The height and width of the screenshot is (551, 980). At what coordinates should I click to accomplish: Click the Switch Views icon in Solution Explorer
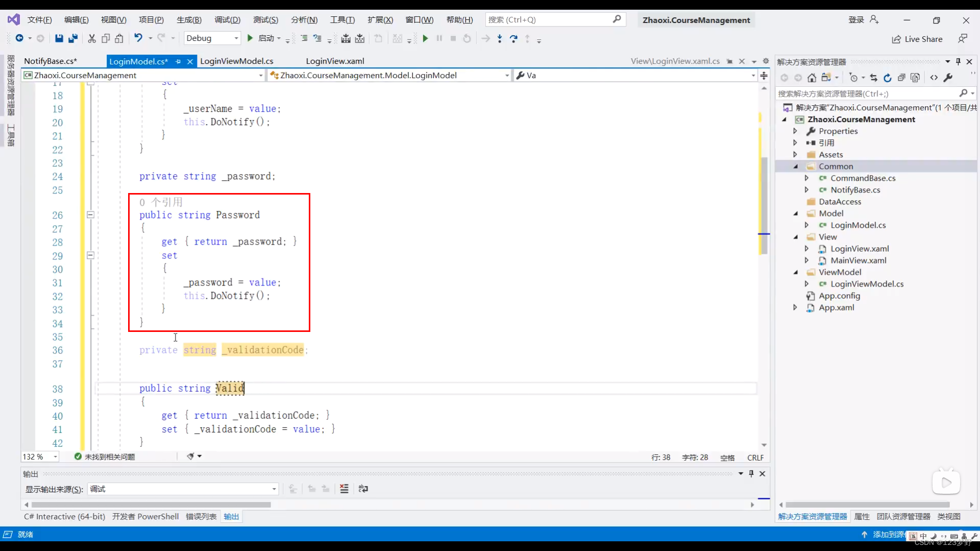tap(826, 78)
